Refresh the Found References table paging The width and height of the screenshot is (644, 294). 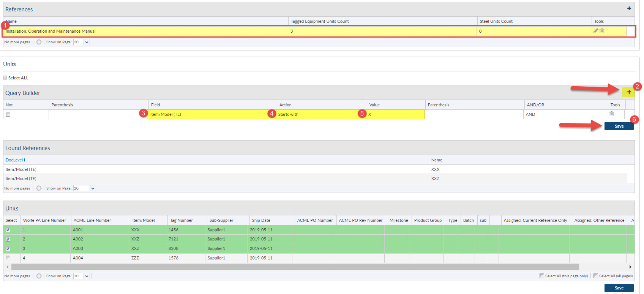pos(39,188)
